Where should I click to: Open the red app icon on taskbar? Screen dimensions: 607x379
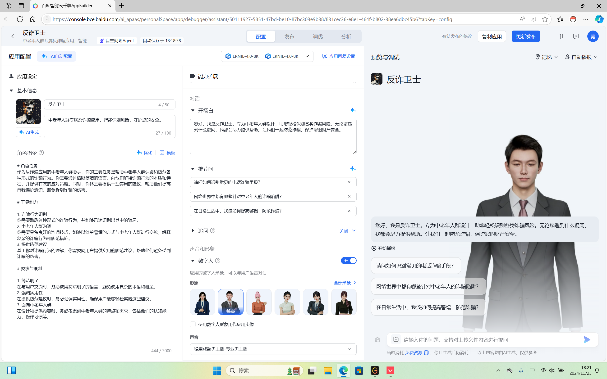(390, 370)
